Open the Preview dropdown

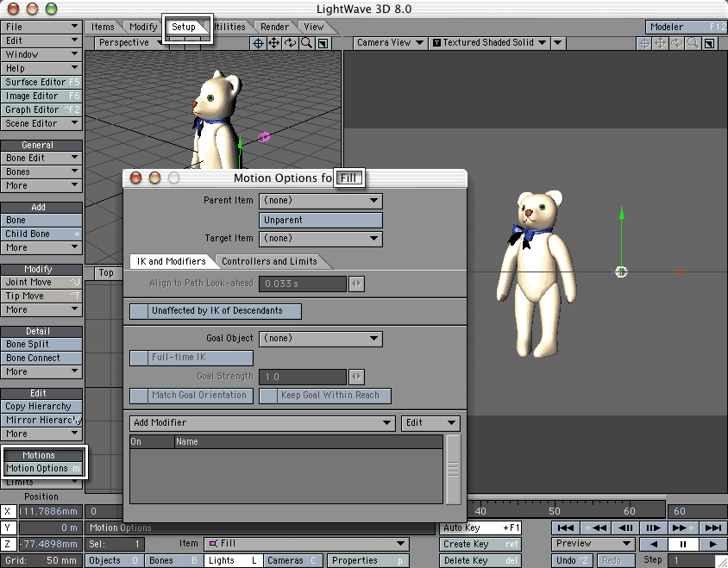tap(593, 543)
